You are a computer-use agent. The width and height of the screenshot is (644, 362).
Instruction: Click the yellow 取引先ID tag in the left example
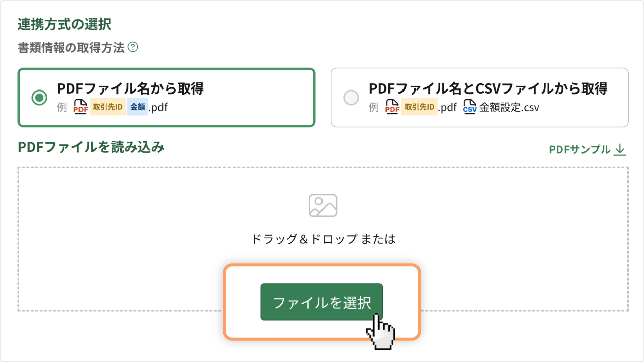(x=108, y=107)
